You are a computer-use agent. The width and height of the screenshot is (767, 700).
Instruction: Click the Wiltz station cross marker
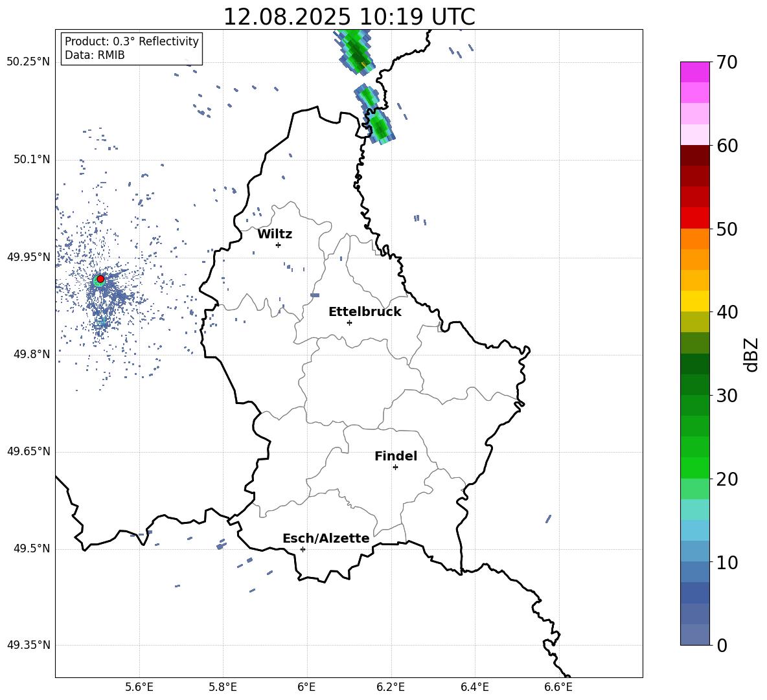(279, 245)
